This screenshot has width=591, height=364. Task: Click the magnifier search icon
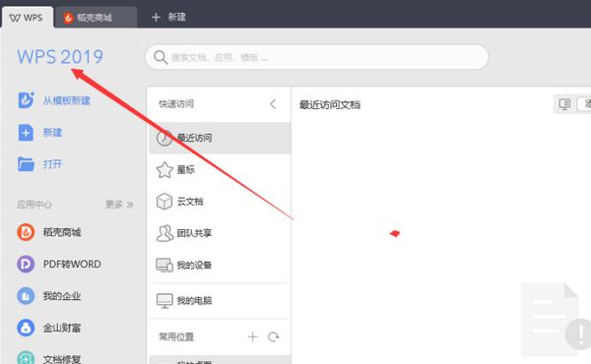pos(161,58)
